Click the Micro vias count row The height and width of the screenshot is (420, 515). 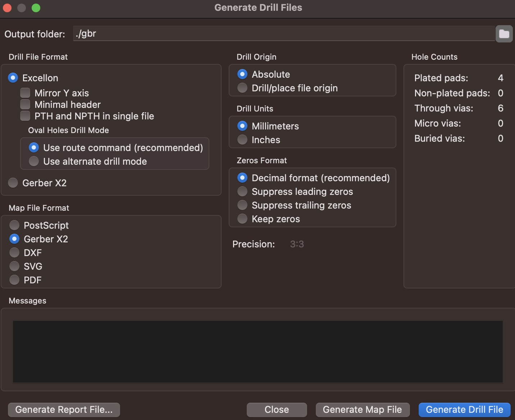pyautogui.click(x=459, y=123)
